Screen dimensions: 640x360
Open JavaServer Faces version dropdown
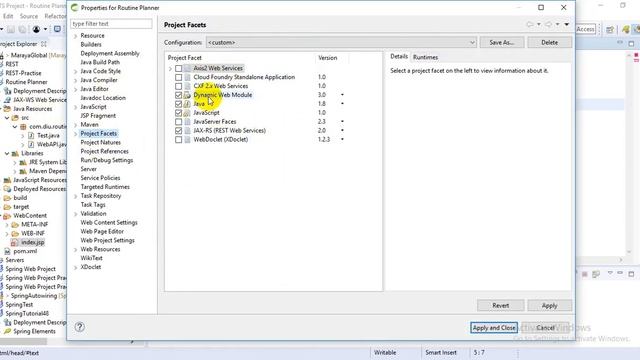[342, 122]
